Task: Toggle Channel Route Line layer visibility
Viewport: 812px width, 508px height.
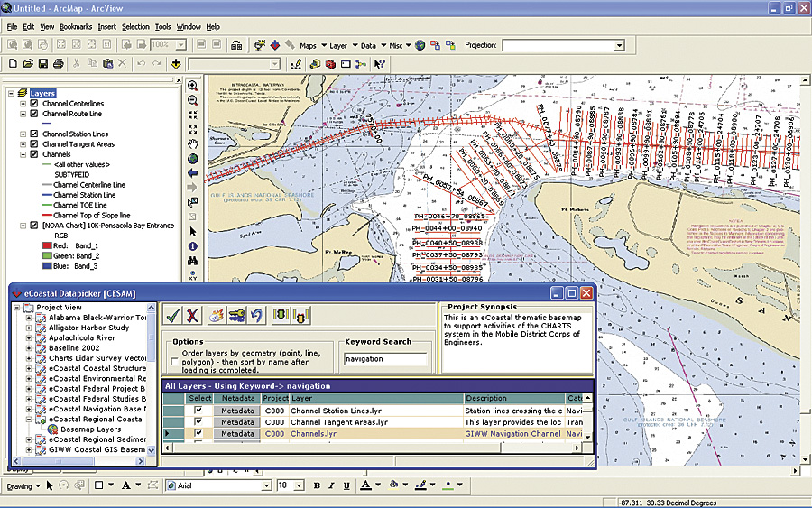Action: (34, 114)
